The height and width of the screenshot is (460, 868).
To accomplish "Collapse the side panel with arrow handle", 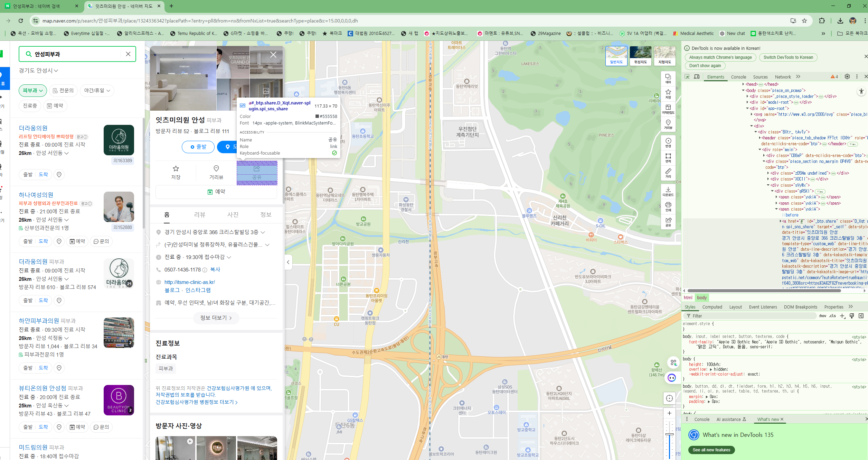I will (x=288, y=262).
